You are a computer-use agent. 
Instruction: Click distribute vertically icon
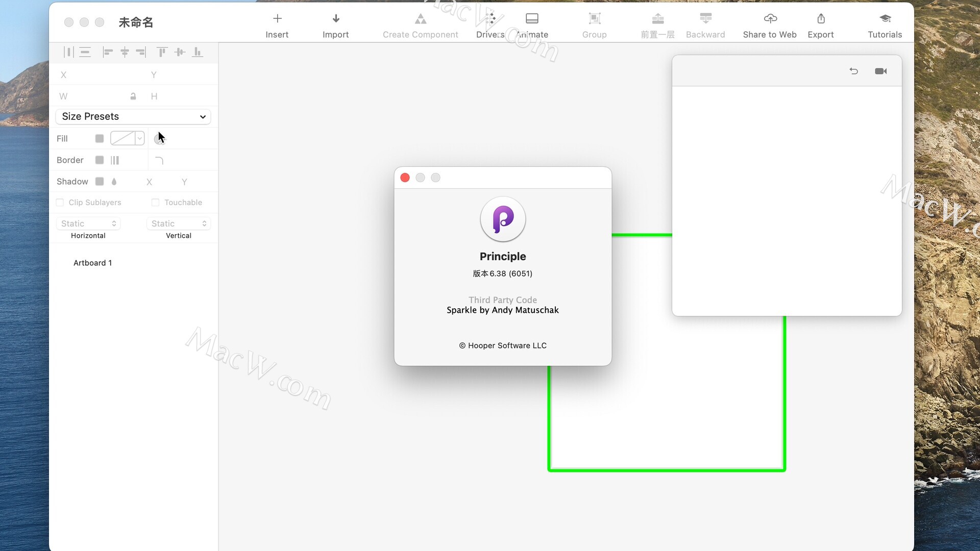(x=85, y=52)
